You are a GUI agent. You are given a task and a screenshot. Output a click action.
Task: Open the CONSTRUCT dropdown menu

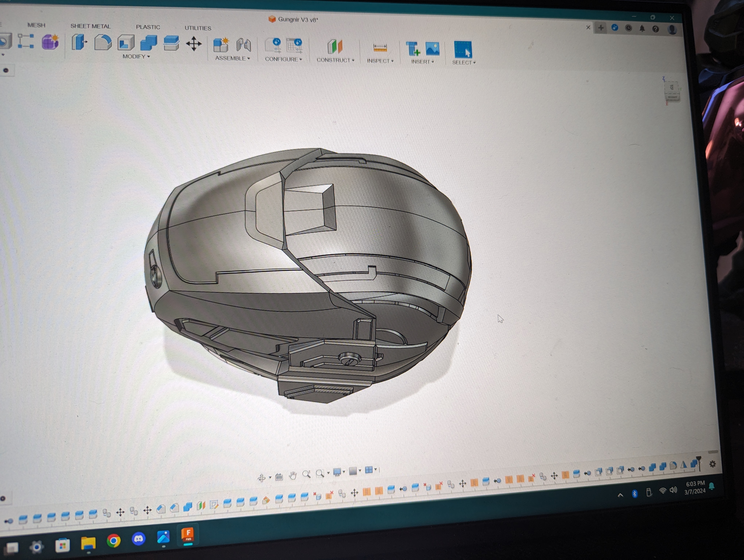[x=335, y=60]
